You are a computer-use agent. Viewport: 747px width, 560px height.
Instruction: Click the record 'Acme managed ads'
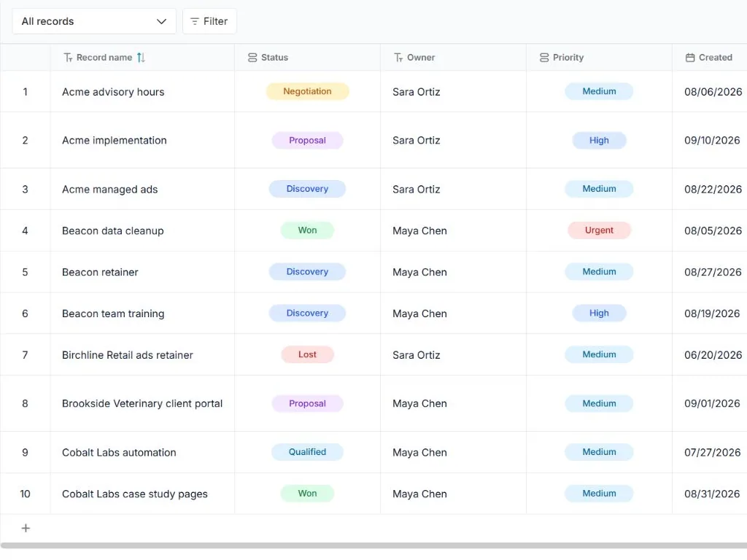109,190
